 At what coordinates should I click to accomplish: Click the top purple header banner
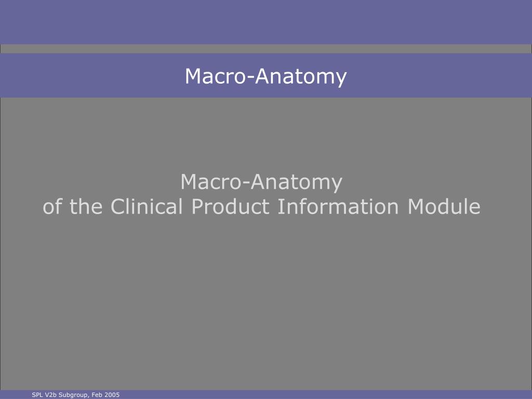pyautogui.click(x=266, y=22)
